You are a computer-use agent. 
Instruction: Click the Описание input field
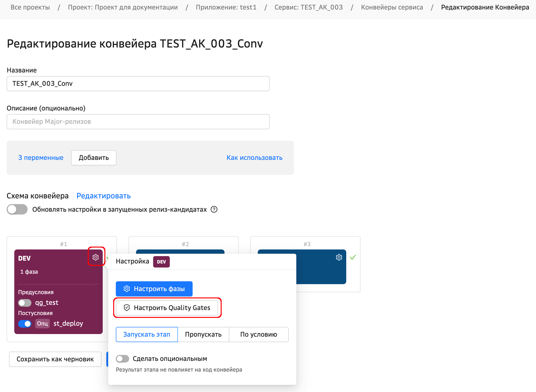(138, 121)
